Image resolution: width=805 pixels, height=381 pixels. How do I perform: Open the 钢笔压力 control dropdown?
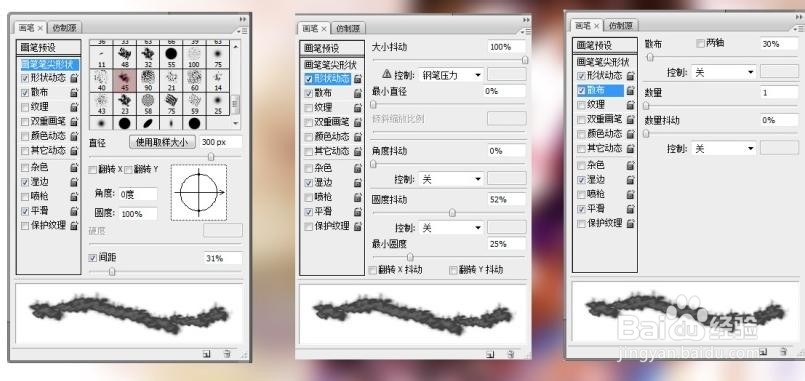451,75
